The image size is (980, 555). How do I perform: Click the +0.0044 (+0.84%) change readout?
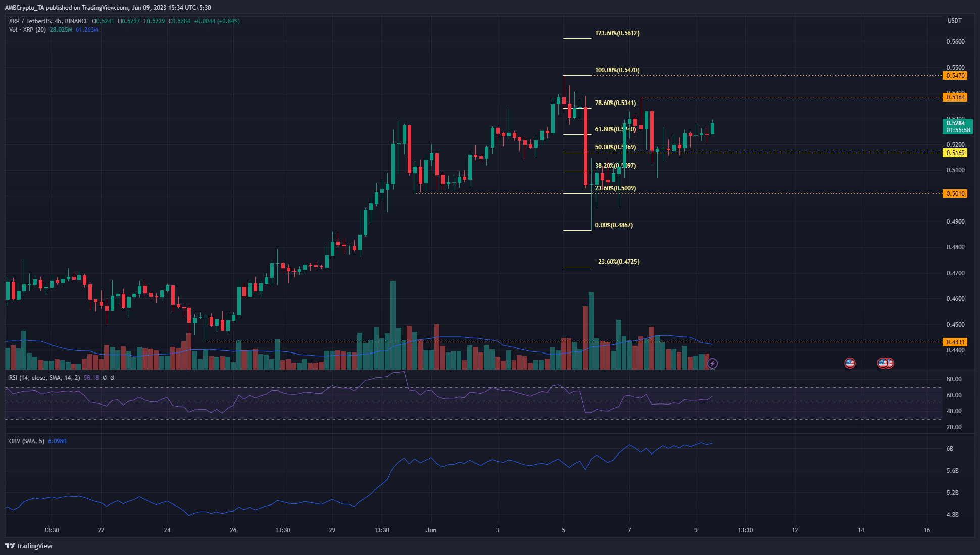coord(217,21)
